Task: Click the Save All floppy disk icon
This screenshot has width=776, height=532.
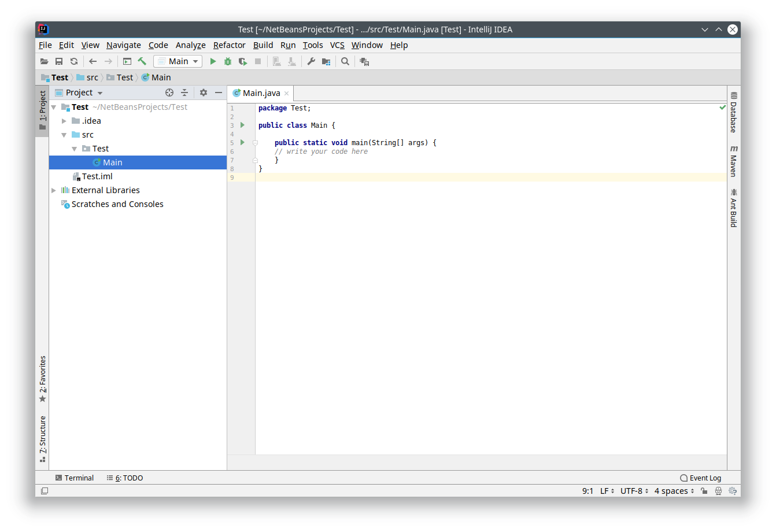Action: [59, 61]
